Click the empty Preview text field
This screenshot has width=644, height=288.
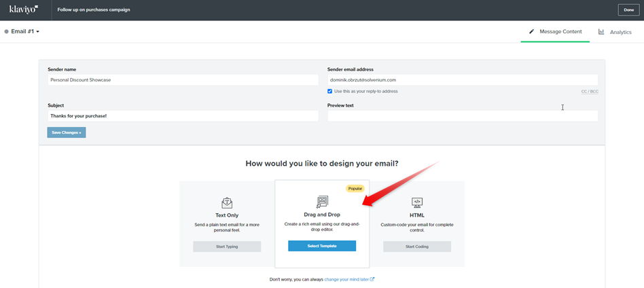(x=463, y=116)
